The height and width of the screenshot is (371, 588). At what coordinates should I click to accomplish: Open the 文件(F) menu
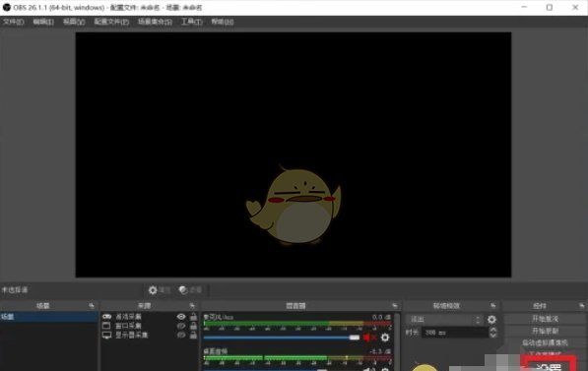[13, 22]
